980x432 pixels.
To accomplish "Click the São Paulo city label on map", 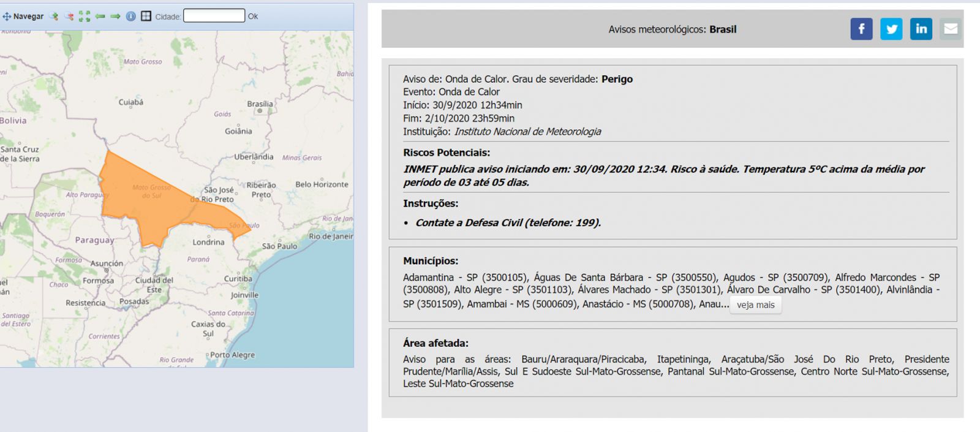I will click(279, 246).
